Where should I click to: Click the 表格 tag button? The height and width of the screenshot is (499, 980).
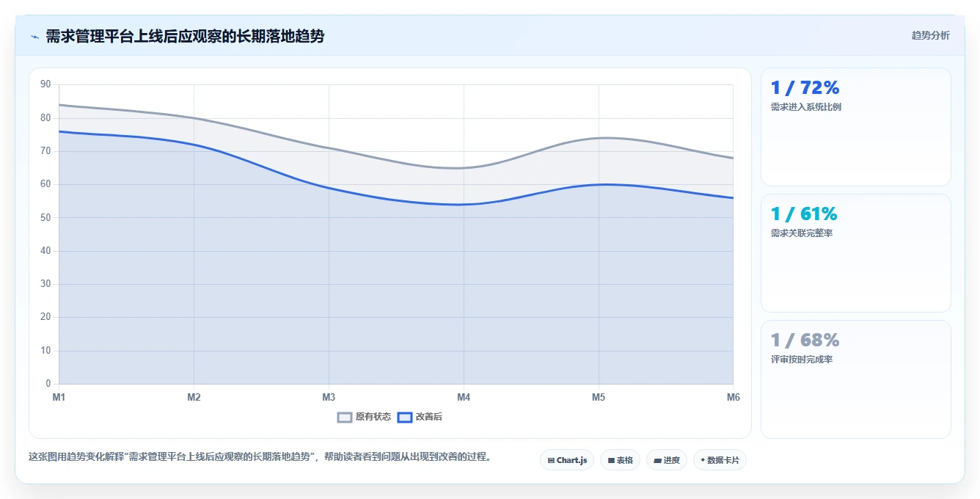click(620, 460)
